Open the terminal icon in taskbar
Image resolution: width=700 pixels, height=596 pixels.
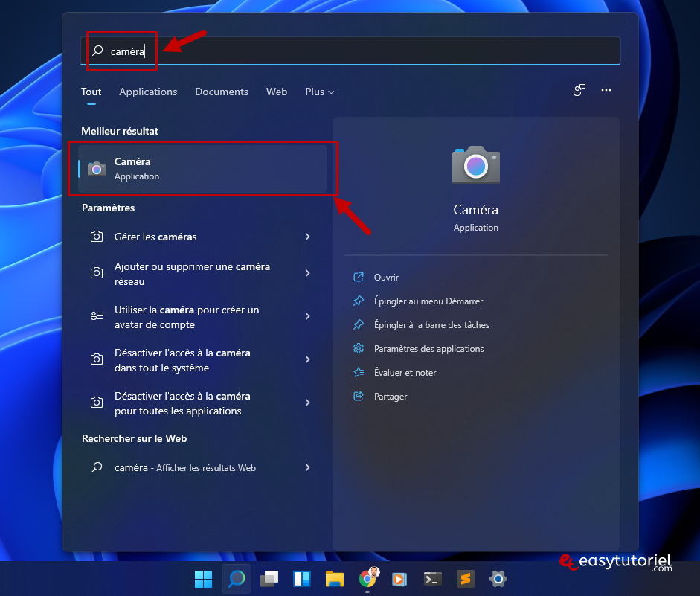(433, 580)
